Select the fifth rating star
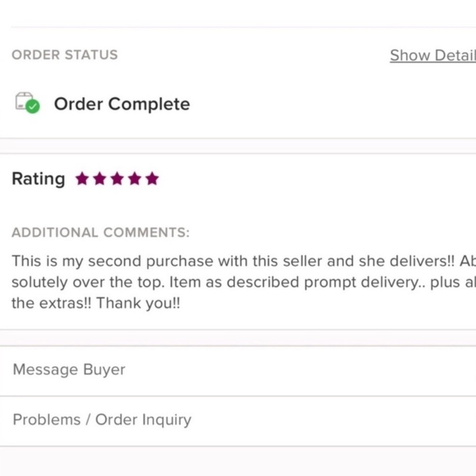This screenshot has height=476, width=476. (152, 179)
